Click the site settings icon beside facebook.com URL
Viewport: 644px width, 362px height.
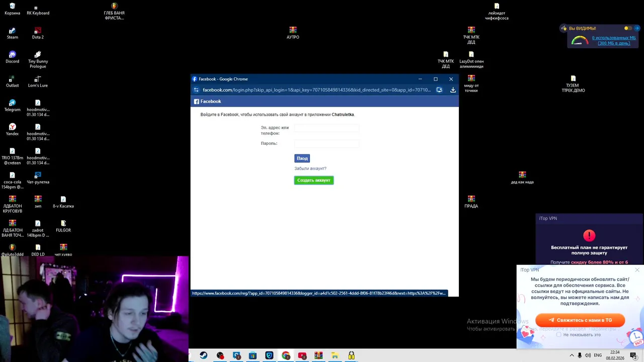pyautogui.click(x=196, y=90)
